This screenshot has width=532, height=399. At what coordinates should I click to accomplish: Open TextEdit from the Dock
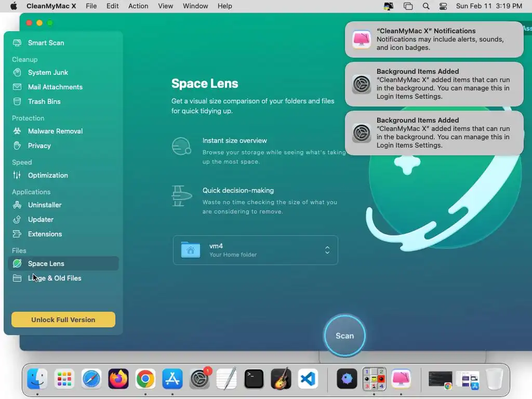tap(227, 379)
